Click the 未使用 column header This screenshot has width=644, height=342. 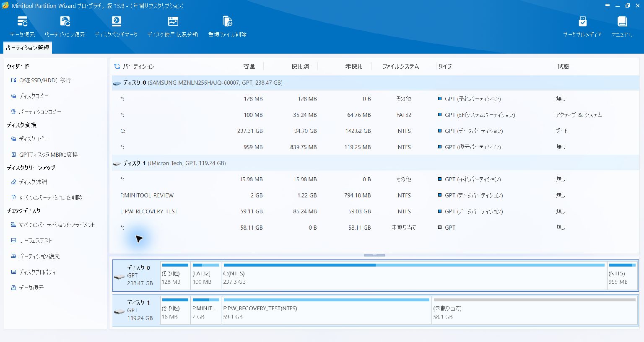click(354, 66)
